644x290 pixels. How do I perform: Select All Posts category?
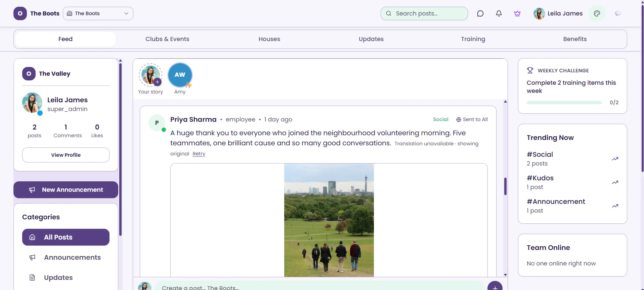(66, 237)
